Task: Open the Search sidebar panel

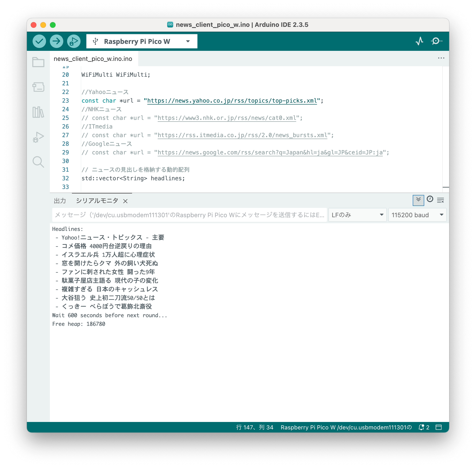Action: pos(38,162)
